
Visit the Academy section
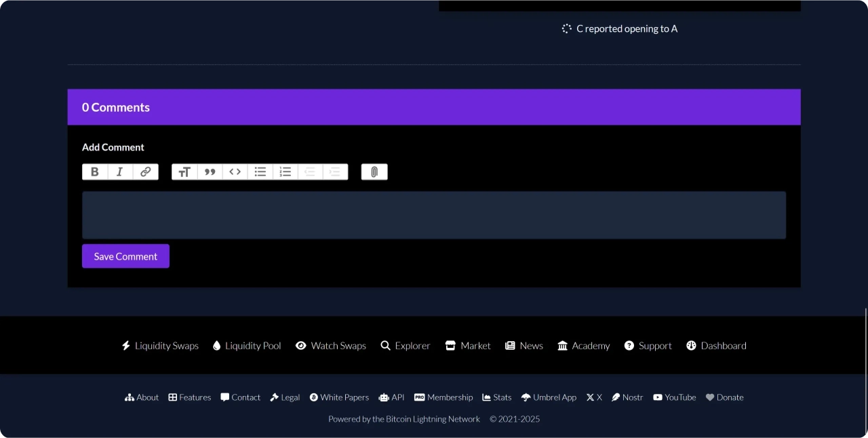click(x=584, y=346)
